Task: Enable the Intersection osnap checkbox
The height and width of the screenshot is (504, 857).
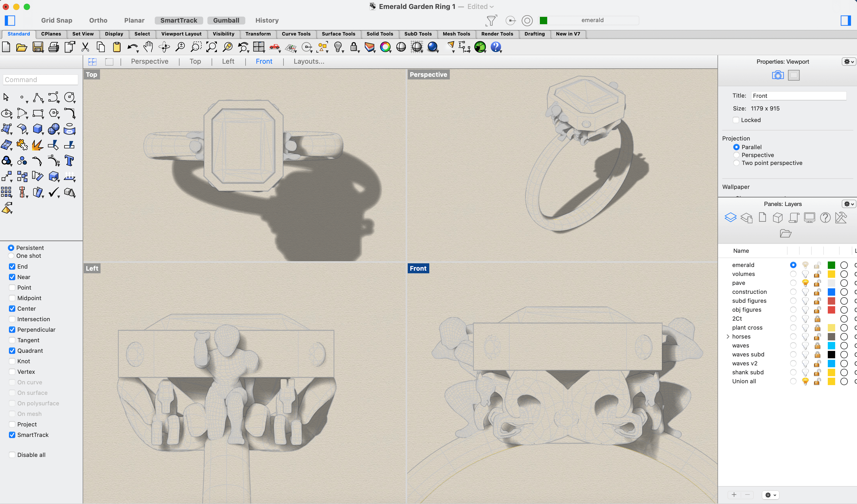Action: coord(12,319)
